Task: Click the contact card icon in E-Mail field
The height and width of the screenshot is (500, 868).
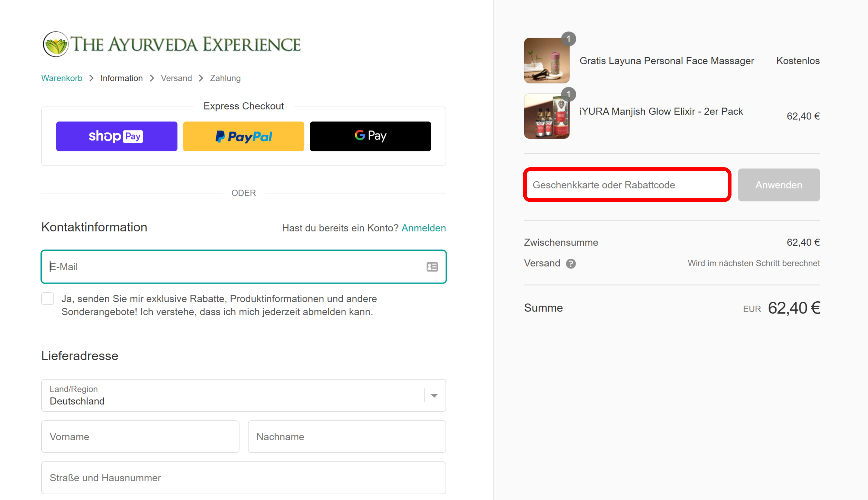Action: (432, 267)
